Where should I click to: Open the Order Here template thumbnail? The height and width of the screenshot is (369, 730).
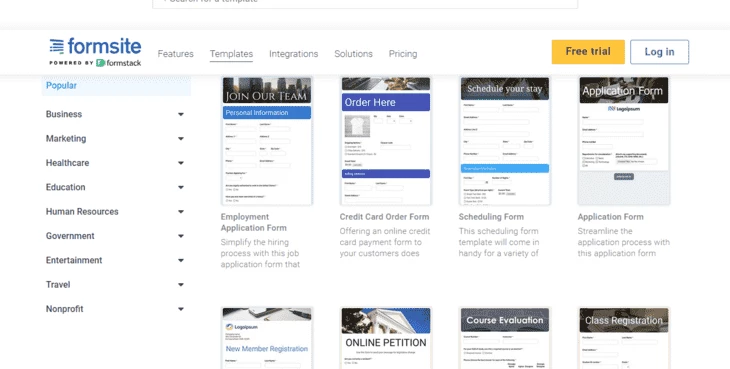385,141
